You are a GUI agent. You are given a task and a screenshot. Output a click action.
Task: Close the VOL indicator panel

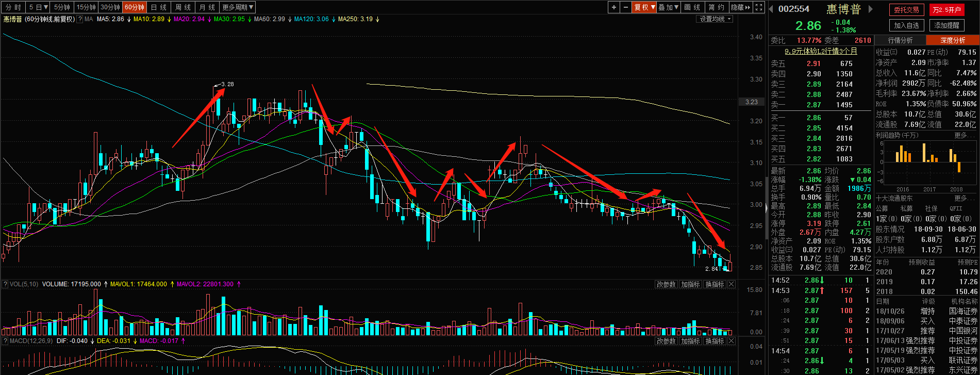pos(731,284)
